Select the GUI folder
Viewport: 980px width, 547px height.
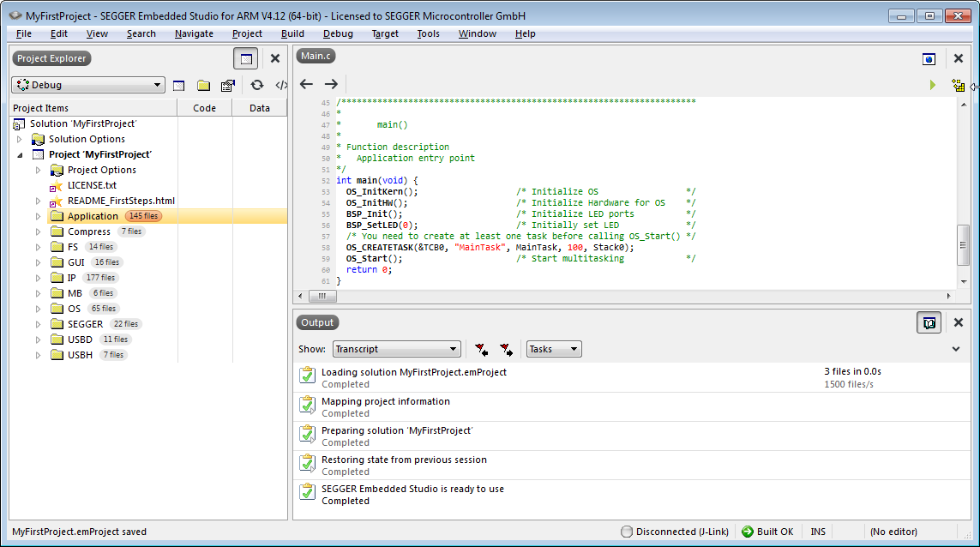coord(75,262)
